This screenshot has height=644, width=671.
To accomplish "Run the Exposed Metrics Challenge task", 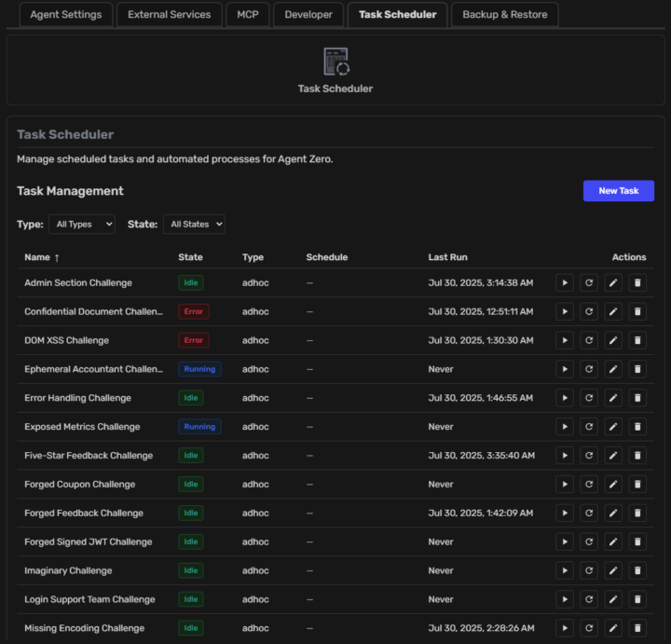I will (565, 427).
